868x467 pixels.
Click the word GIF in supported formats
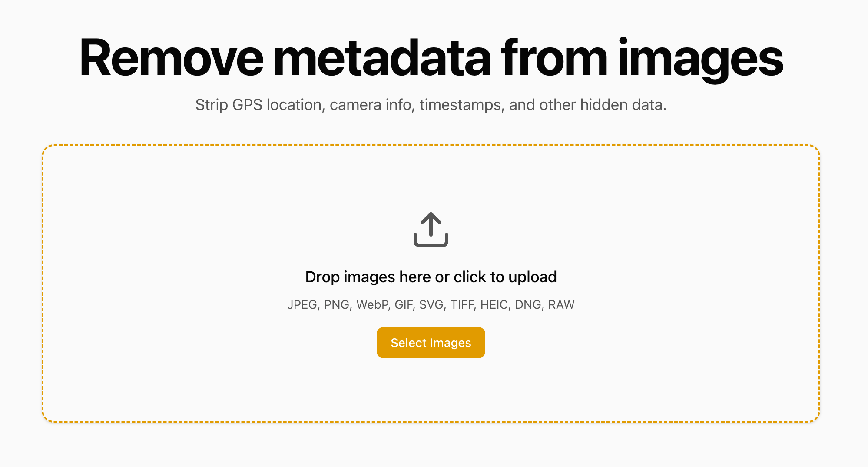(x=403, y=305)
